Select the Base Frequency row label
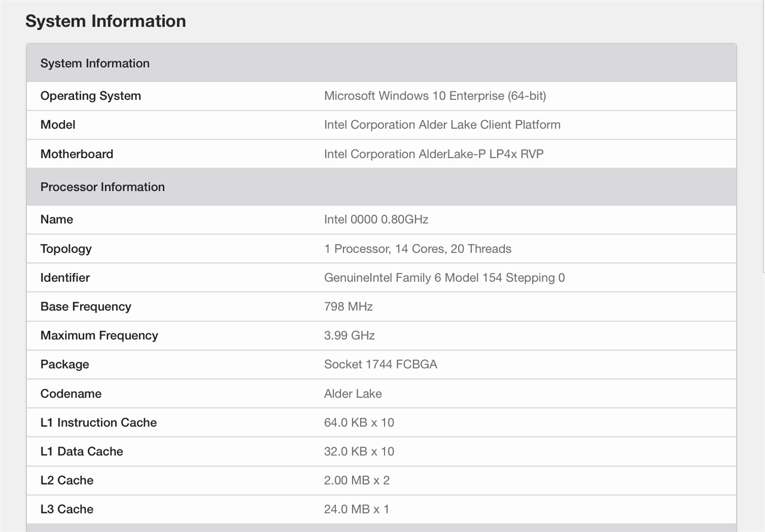 (x=86, y=306)
